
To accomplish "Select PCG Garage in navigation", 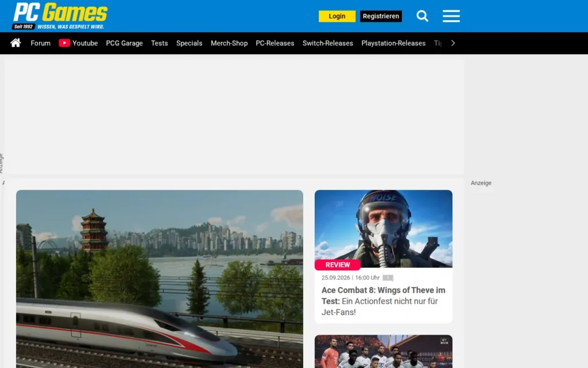I will pyautogui.click(x=124, y=43).
